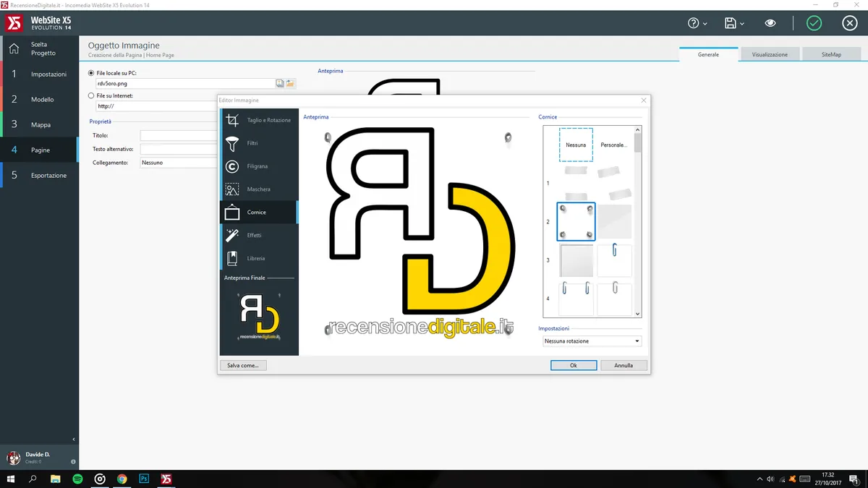Select the single blue paperclip frame
Screen dimensions: 868x488
pyautogui.click(x=614, y=260)
